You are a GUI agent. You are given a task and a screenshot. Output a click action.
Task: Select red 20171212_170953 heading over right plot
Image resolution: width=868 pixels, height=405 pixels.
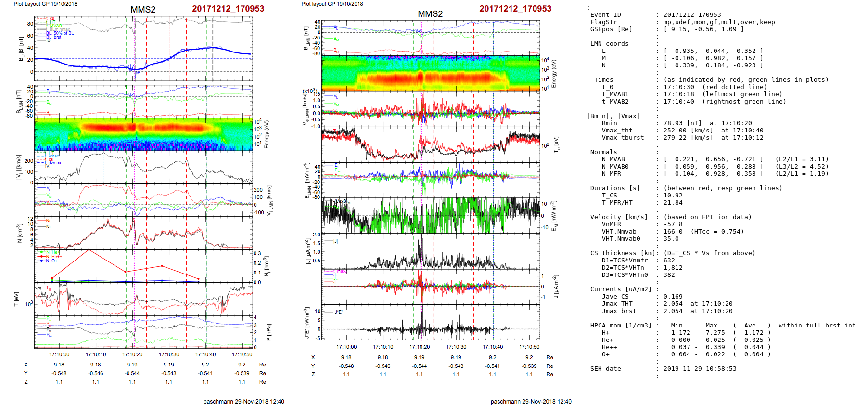(x=515, y=9)
